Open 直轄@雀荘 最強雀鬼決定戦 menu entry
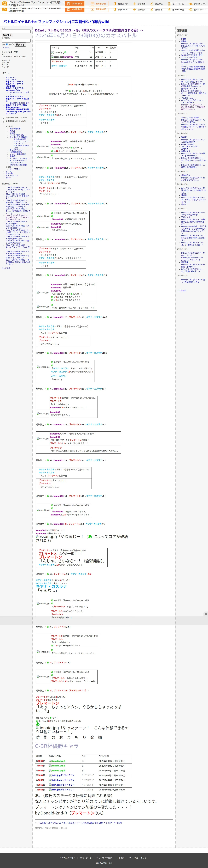Image resolution: width=208 pixels, height=868 pixels. point(17,110)
